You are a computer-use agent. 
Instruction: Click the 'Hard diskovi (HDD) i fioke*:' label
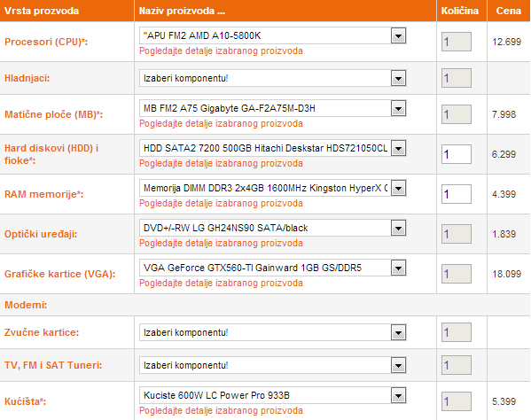[51, 154]
